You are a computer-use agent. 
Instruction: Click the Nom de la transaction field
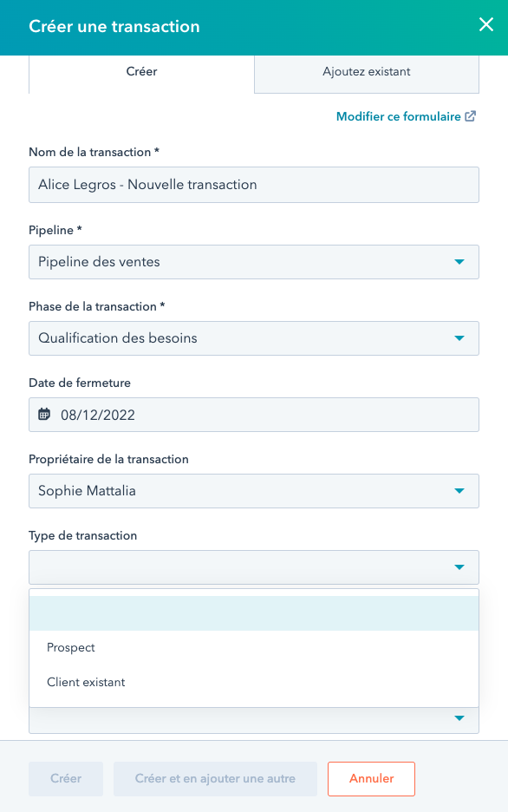click(254, 184)
